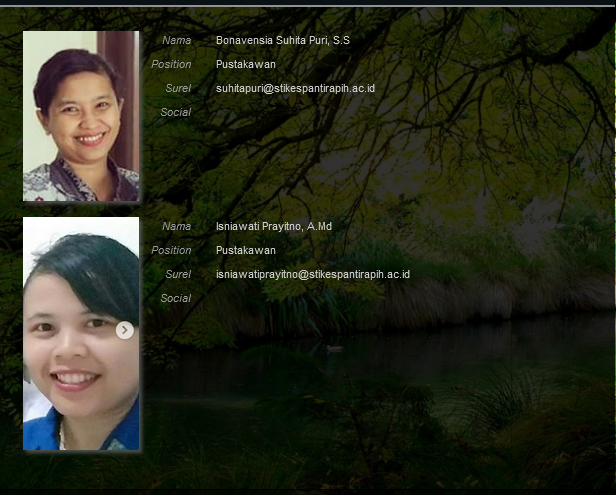
Task: Click the Surel label beside the suhitapuri email
Action: [x=178, y=89]
